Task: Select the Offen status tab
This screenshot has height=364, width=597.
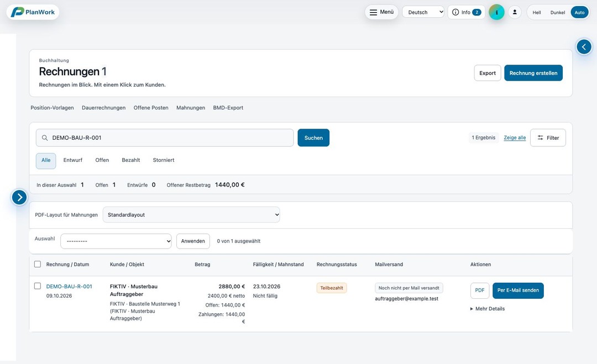Action: 102,160
